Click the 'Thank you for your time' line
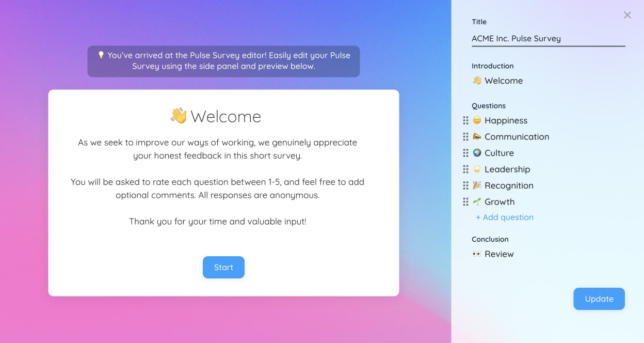The image size is (644, 343). pos(218,222)
